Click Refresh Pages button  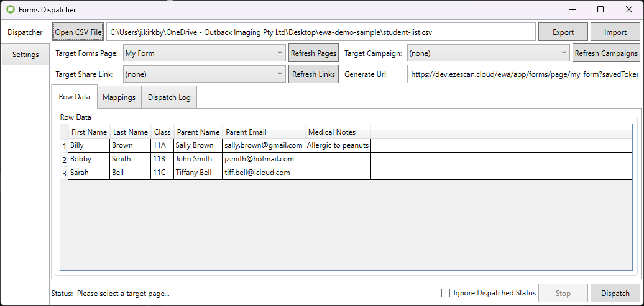tap(313, 53)
